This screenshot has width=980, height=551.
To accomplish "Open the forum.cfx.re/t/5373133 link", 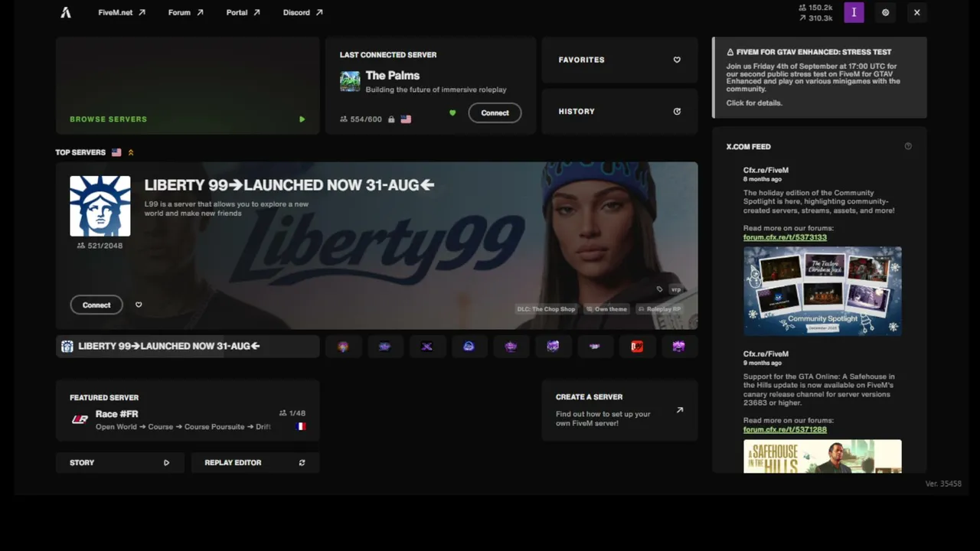I will point(785,237).
